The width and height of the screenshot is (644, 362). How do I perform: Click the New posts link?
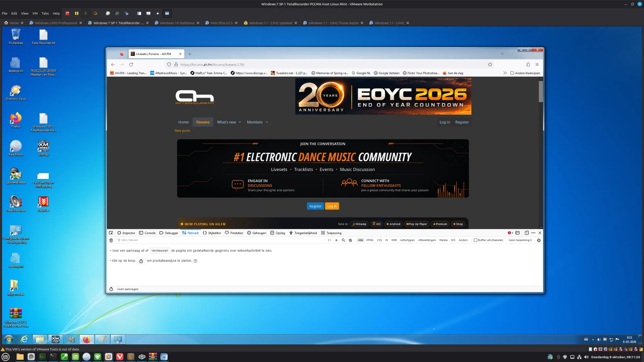tap(182, 131)
